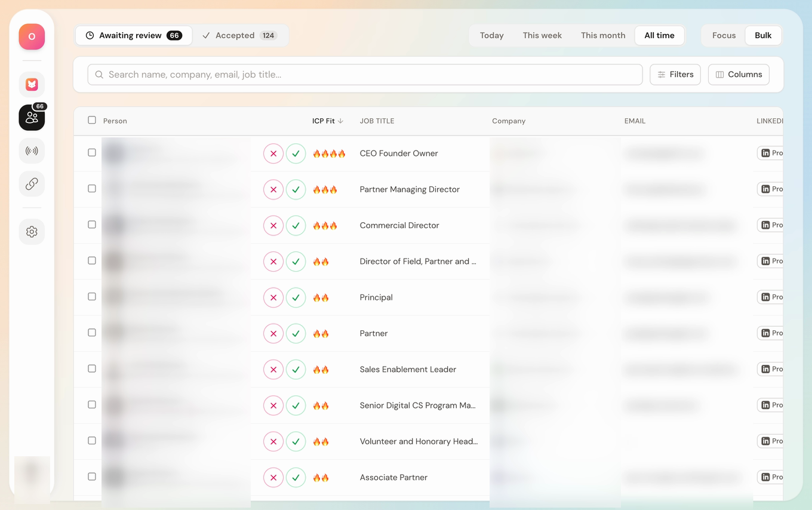Reject the Director of Field, Partner lead
The image size is (812, 510).
pos(273,262)
